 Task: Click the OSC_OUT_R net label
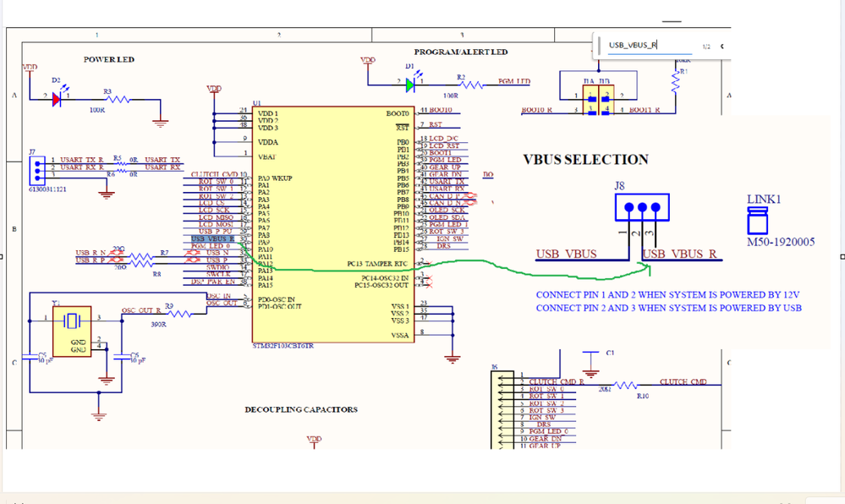click(141, 310)
